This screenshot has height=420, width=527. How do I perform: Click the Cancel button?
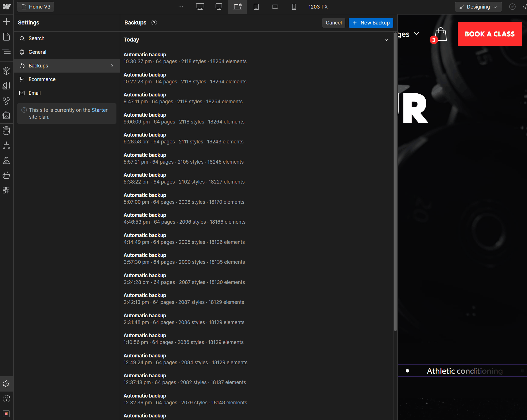click(x=334, y=23)
